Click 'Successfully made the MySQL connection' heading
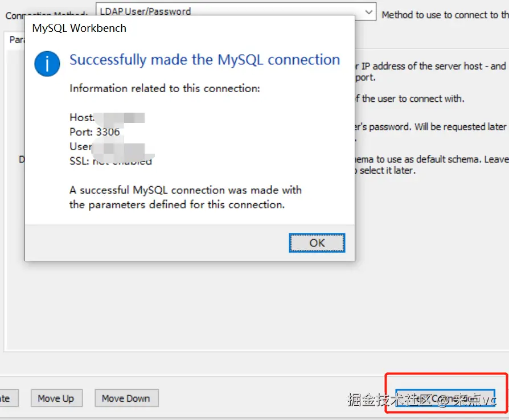The image size is (509, 420). tap(204, 60)
